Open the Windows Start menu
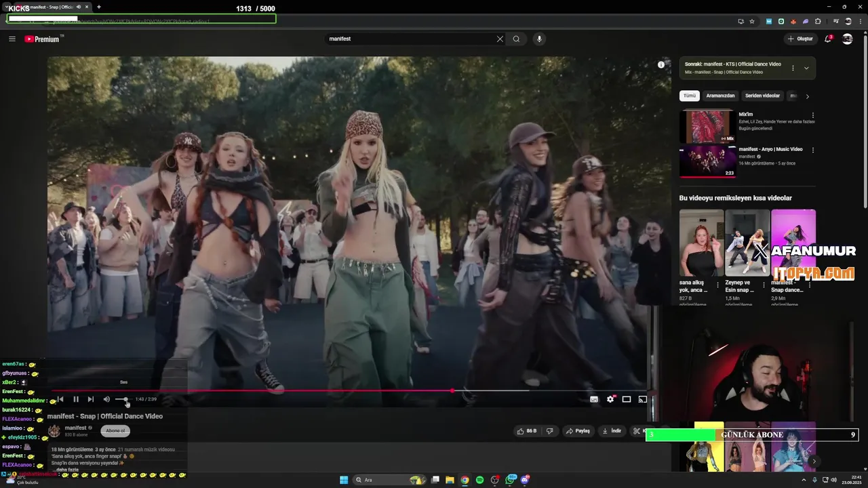The image size is (868, 488). tap(344, 480)
